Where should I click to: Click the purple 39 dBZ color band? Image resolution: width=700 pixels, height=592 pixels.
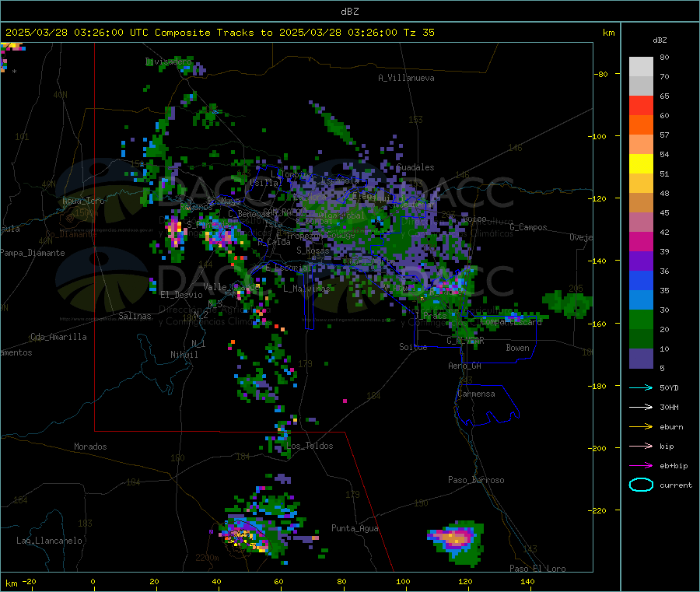click(641, 261)
